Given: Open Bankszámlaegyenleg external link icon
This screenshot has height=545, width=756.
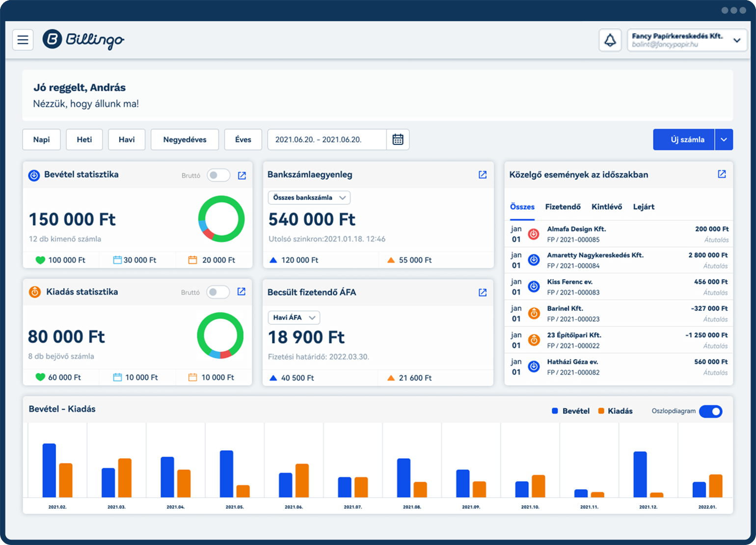Looking at the screenshot, I should click(483, 175).
